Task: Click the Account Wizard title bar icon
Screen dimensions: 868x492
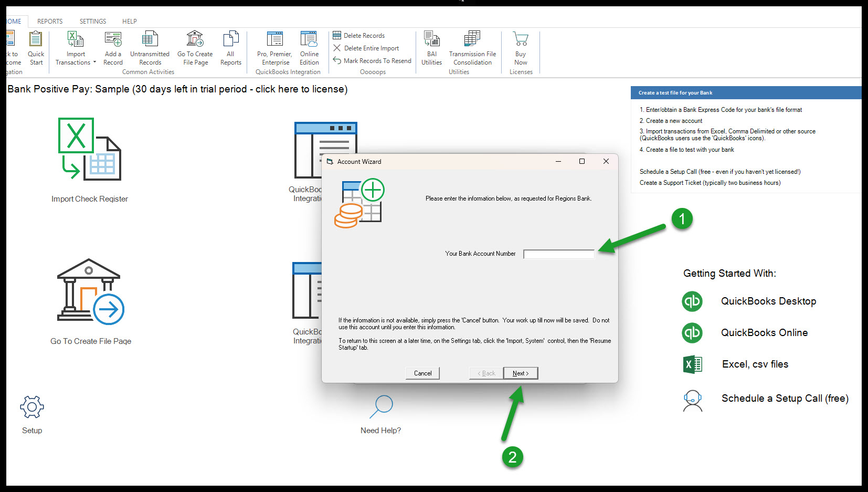Action: pos(330,162)
